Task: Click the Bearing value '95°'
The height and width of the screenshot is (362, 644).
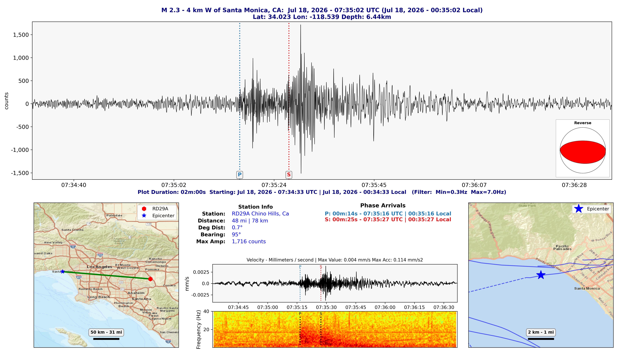Action: click(x=236, y=235)
